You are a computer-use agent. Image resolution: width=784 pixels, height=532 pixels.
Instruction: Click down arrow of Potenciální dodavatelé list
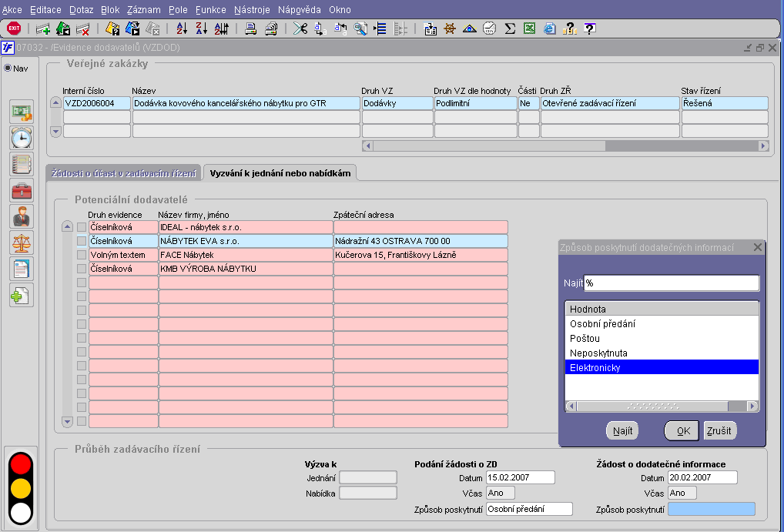(67, 421)
